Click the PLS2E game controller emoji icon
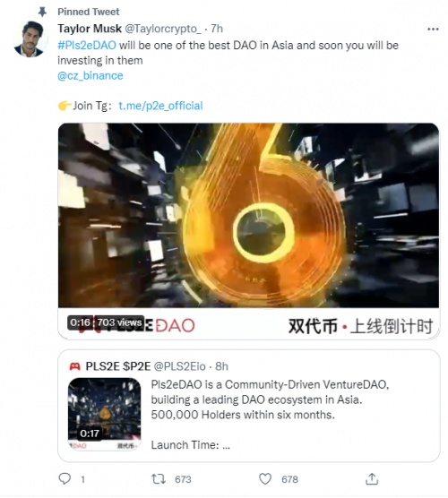The image size is (448, 498). [75, 366]
